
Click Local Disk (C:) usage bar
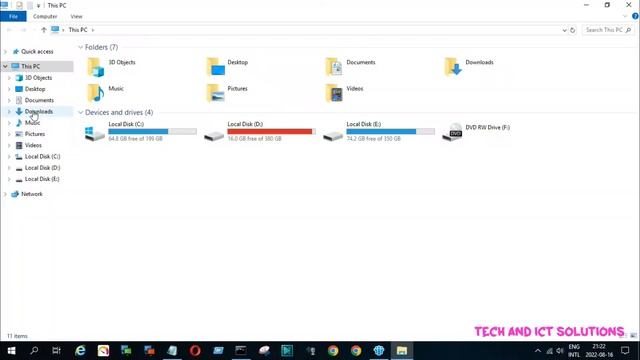click(152, 131)
